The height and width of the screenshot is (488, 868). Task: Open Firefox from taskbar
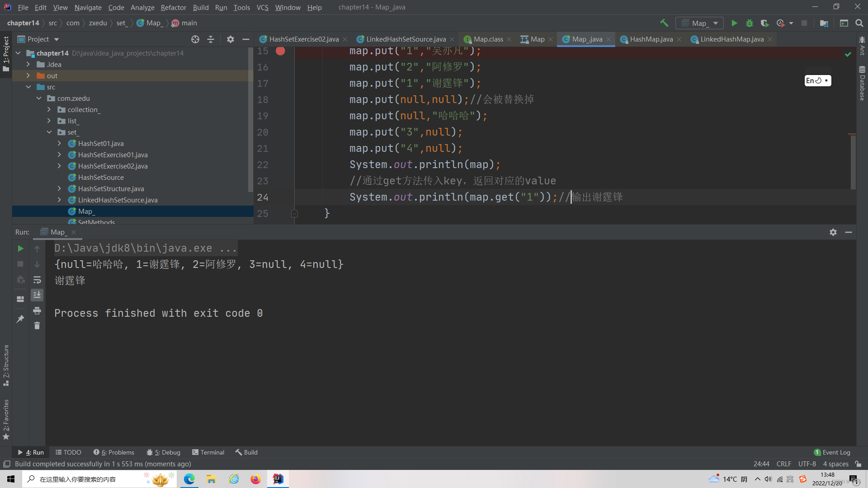point(256,479)
